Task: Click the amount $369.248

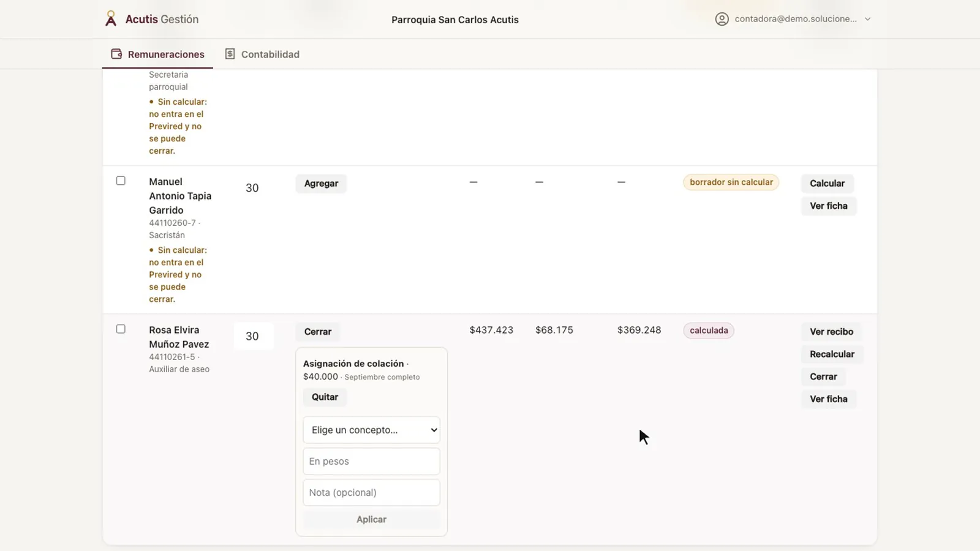Action: (639, 330)
